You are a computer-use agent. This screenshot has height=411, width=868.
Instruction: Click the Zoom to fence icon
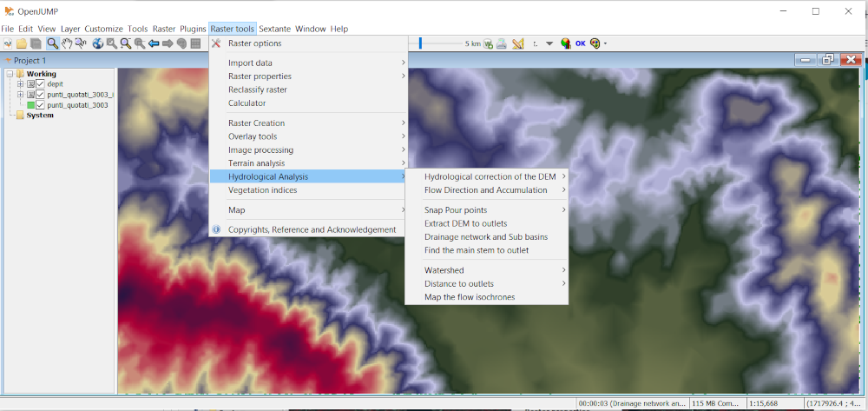126,43
